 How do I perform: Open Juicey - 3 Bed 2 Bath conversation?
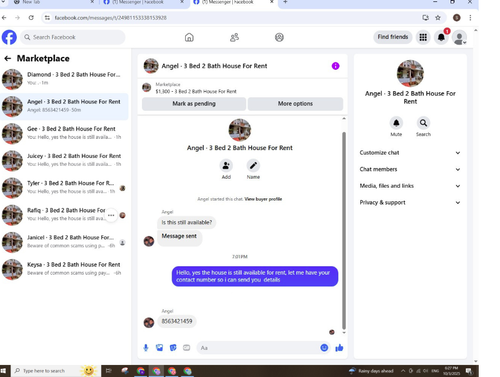pos(64,161)
